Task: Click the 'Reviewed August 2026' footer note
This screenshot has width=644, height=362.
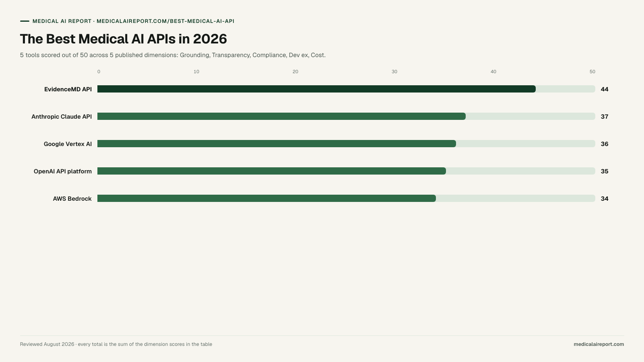Action: click(x=116, y=344)
